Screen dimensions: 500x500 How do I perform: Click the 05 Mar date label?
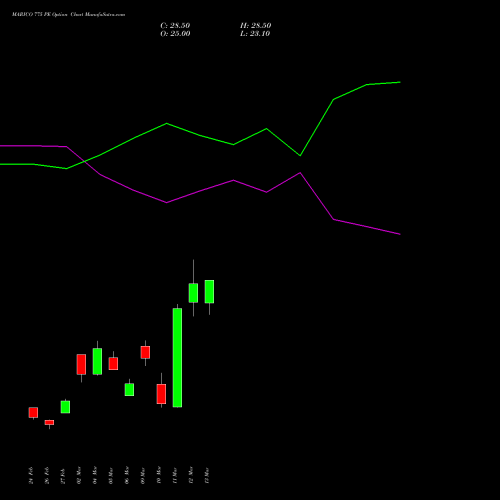pos(111,476)
